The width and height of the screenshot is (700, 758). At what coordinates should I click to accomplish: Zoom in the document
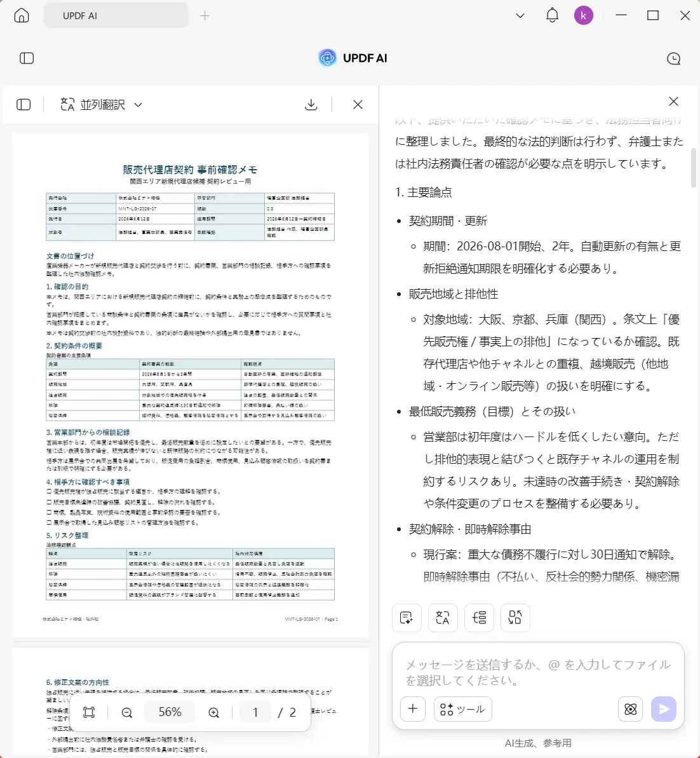(x=213, y=712)
